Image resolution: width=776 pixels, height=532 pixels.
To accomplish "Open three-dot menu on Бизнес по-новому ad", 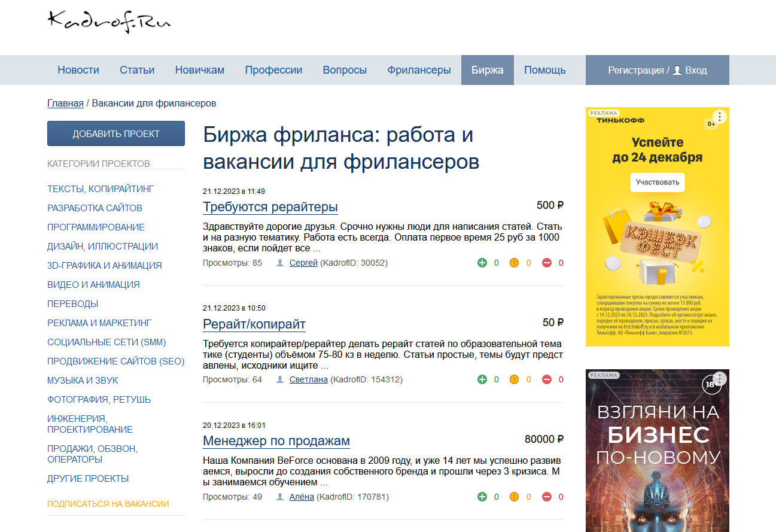I will click(720, 378).
